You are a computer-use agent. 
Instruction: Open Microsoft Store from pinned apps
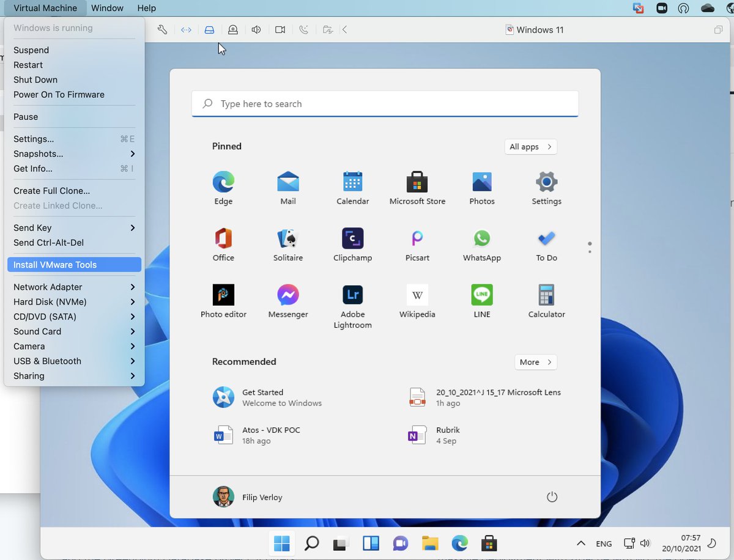click(x=418, y=188)
